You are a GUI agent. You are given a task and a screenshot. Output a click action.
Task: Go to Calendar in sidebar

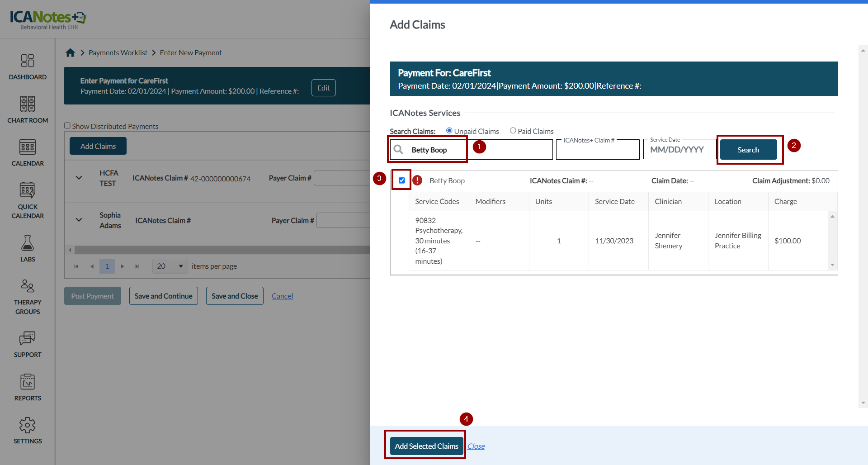click(x=28, y=147)
